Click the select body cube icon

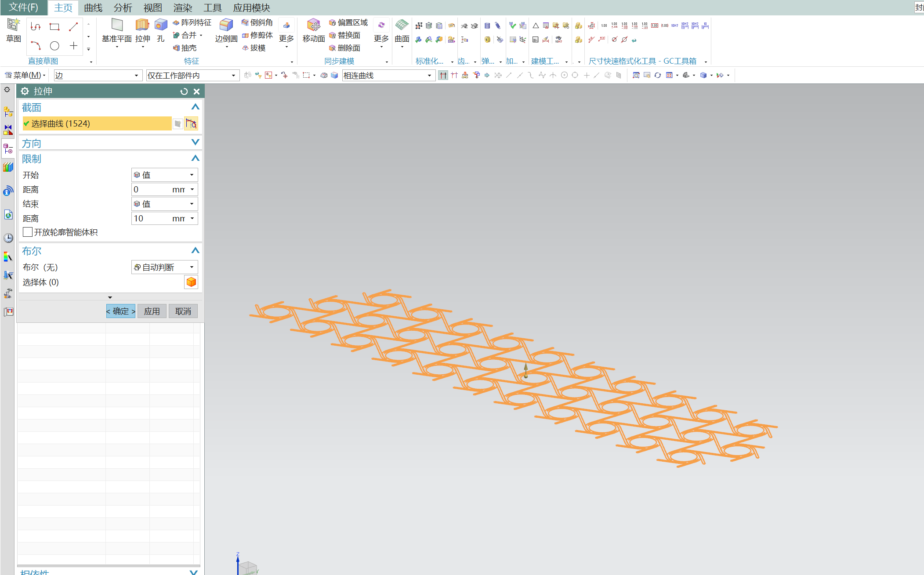pos(191,282)
